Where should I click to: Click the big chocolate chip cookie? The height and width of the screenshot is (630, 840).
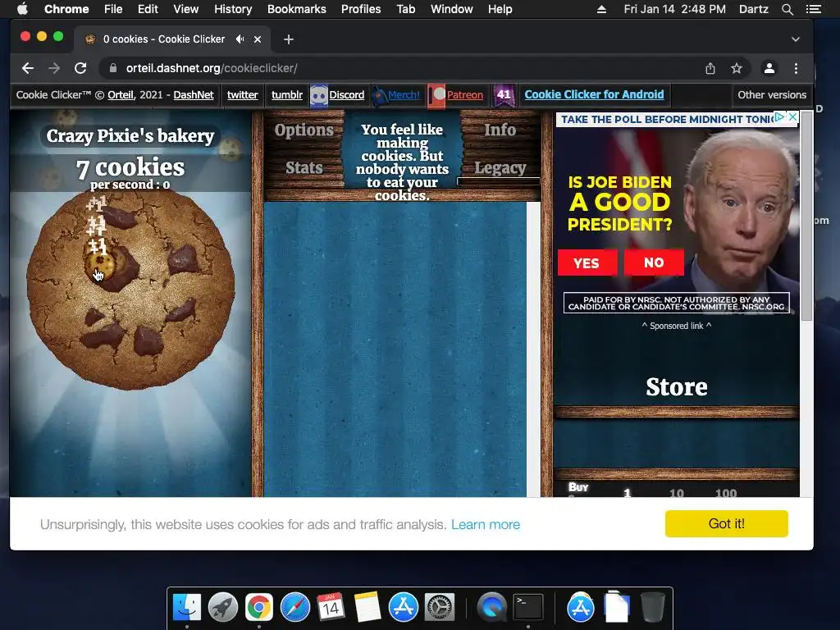[x=130, y=288]
